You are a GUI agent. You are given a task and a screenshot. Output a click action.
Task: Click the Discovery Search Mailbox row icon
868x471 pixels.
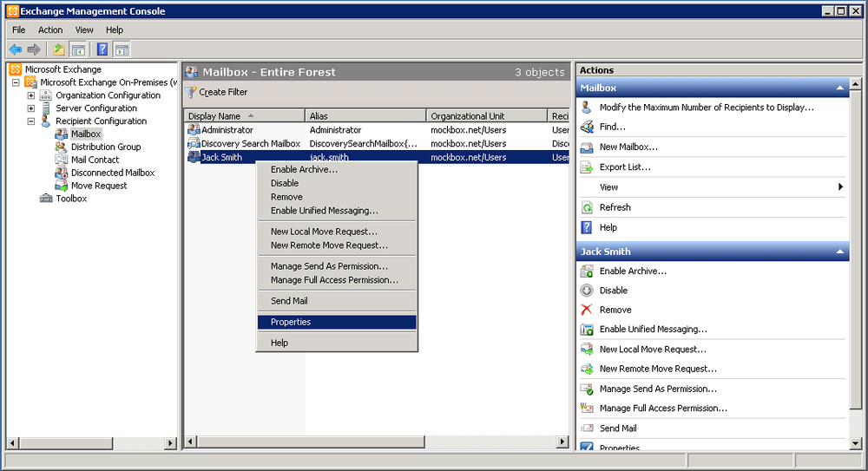click(x=194, y=143)
